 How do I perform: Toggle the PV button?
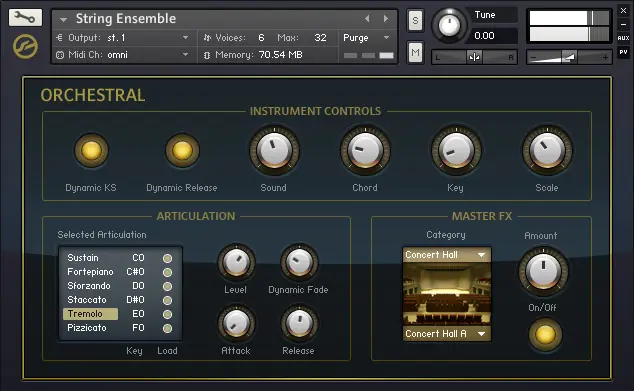tap(623, 52)
